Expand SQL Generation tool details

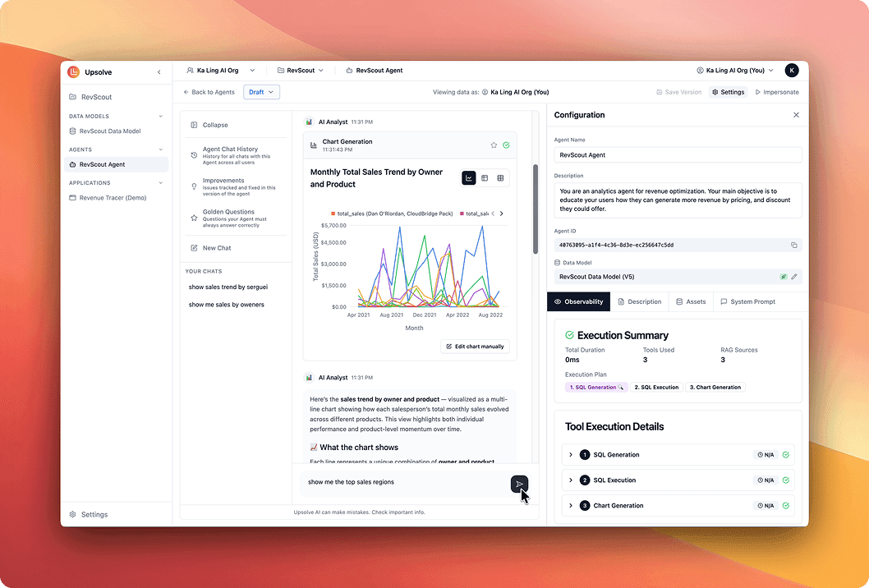pos(571,454)
